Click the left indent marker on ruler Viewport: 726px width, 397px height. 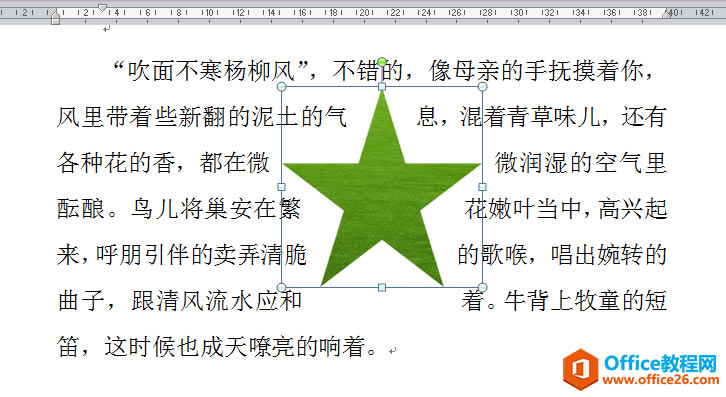[56, 17]
